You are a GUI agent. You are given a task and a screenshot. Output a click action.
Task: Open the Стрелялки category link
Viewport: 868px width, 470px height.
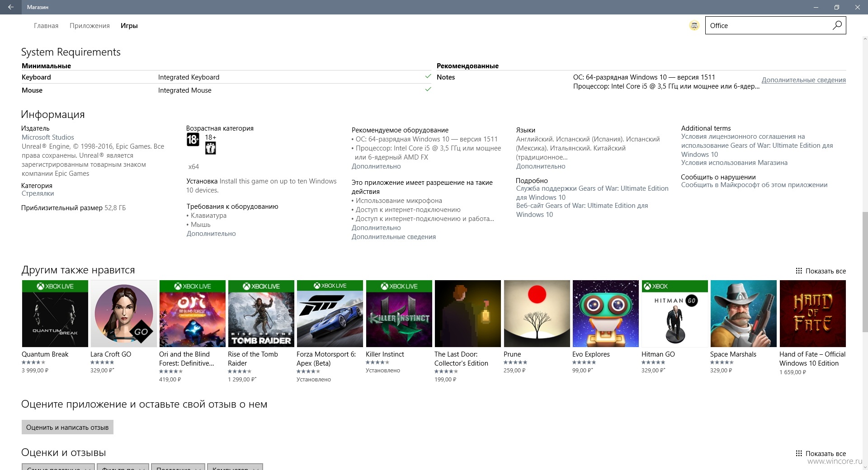pos(38,193)
